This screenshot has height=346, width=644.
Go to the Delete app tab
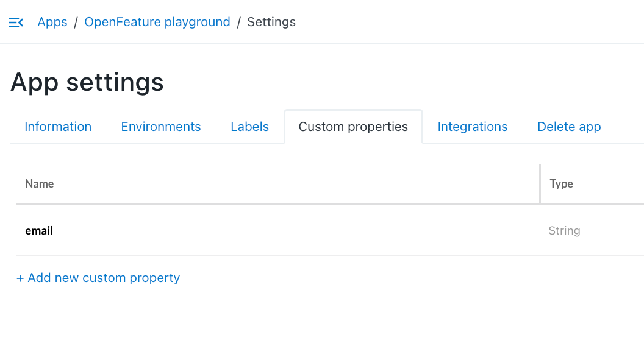tap(569, 127)
